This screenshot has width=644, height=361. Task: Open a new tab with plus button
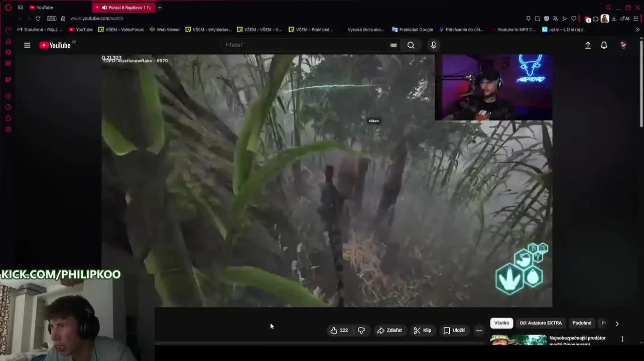click(x=160, y=8)
